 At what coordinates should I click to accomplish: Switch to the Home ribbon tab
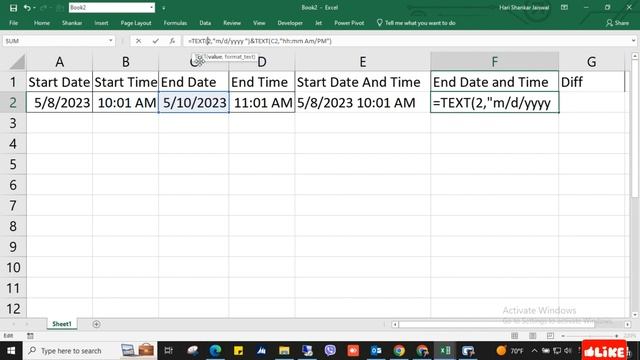[42, 23]
